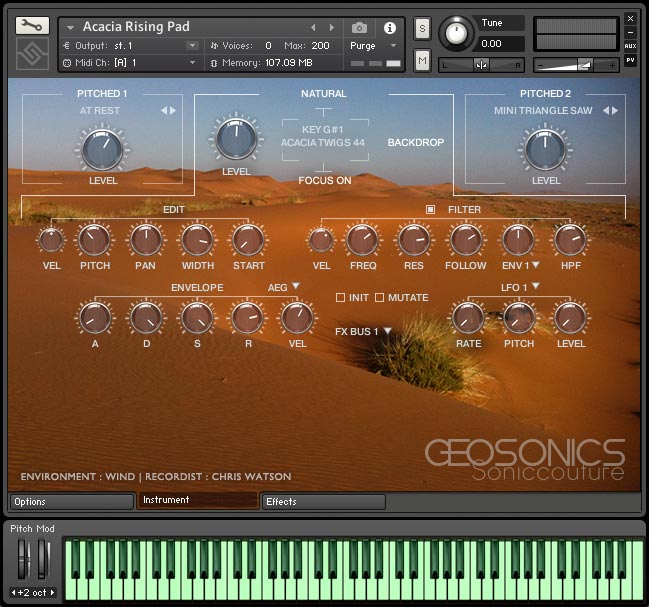Go to next instrument preset arrow
Image resolution: width=649 pixels, height=607 pixels.
click(332, 28)
